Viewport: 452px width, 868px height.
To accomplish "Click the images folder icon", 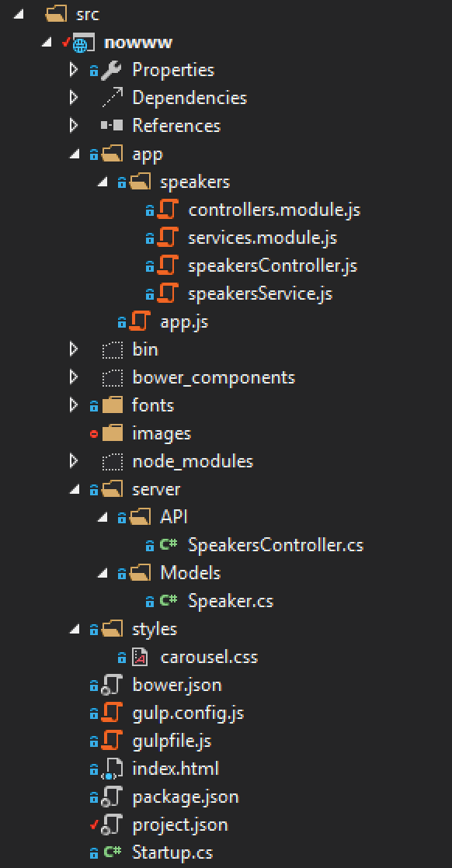I will [x=113, y=433].
